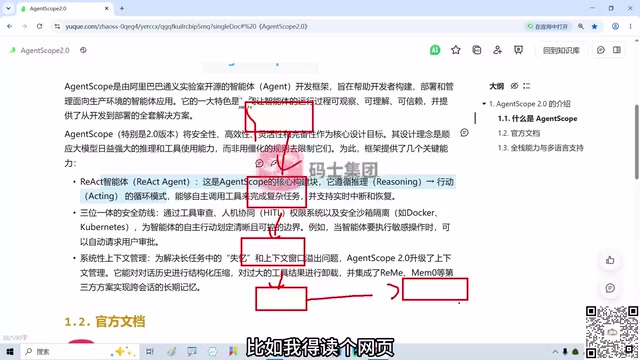Image resolution: width=640 pixels, height=360 pixels.
Task: Start presentation mode icon
Action: (518, 50)
